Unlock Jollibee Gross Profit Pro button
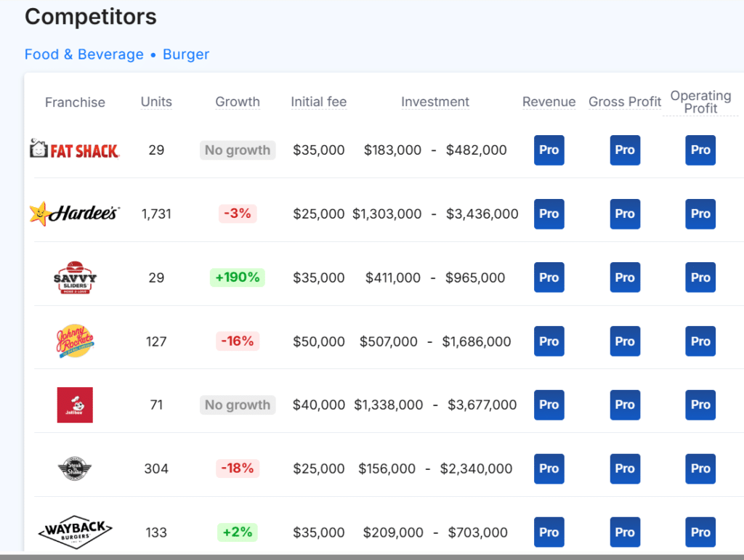Viewport: 744px width, 560px height. point(625,405)
